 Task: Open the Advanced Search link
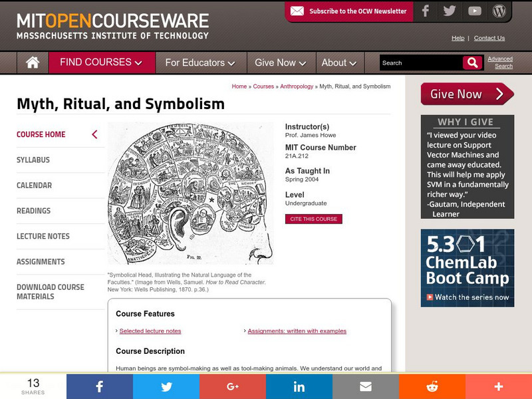click(501, 63)
